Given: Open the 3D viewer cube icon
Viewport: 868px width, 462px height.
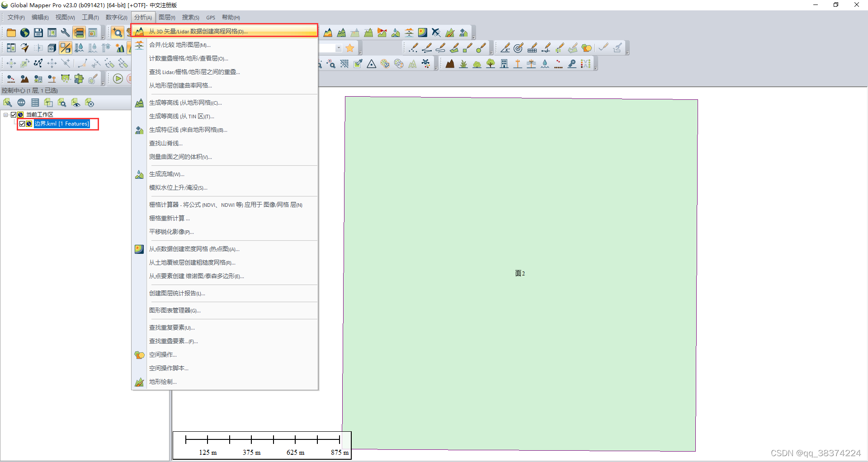Looking at the screenshot, I should point(52,48).
